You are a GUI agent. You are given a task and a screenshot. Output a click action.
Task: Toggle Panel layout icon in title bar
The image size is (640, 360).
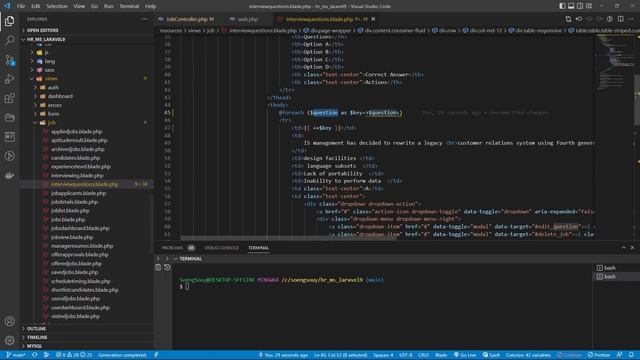tap(571, 6)
